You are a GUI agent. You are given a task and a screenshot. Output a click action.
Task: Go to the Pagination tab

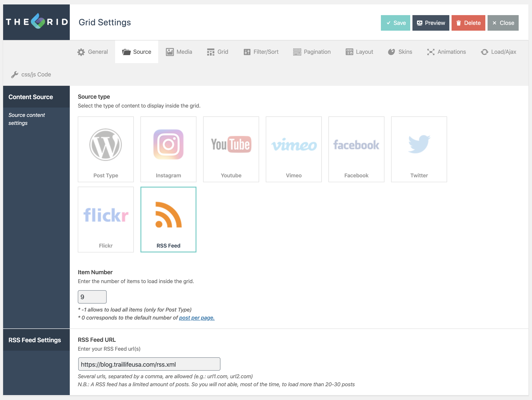312,52
